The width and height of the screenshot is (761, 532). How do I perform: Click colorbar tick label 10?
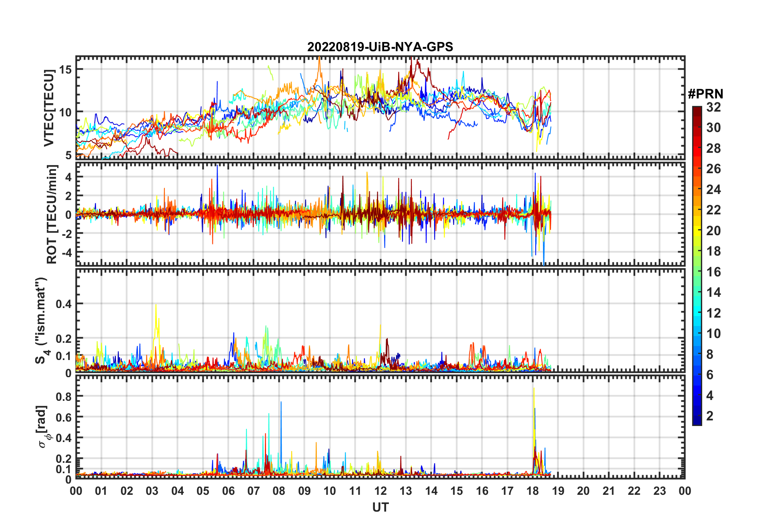point(713,334)
